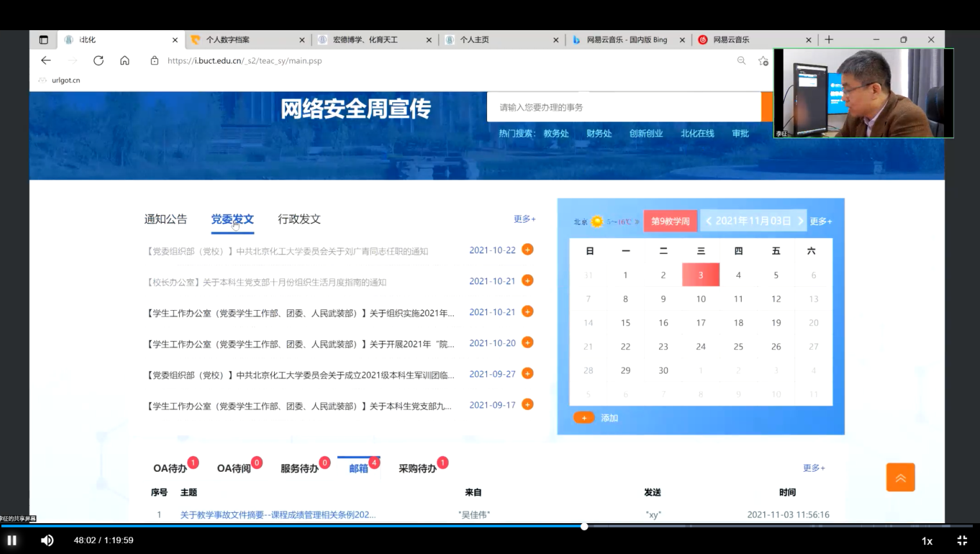Click the orange scroll-to-top button
Screen dimensions: 980x554
pos(900,477)
